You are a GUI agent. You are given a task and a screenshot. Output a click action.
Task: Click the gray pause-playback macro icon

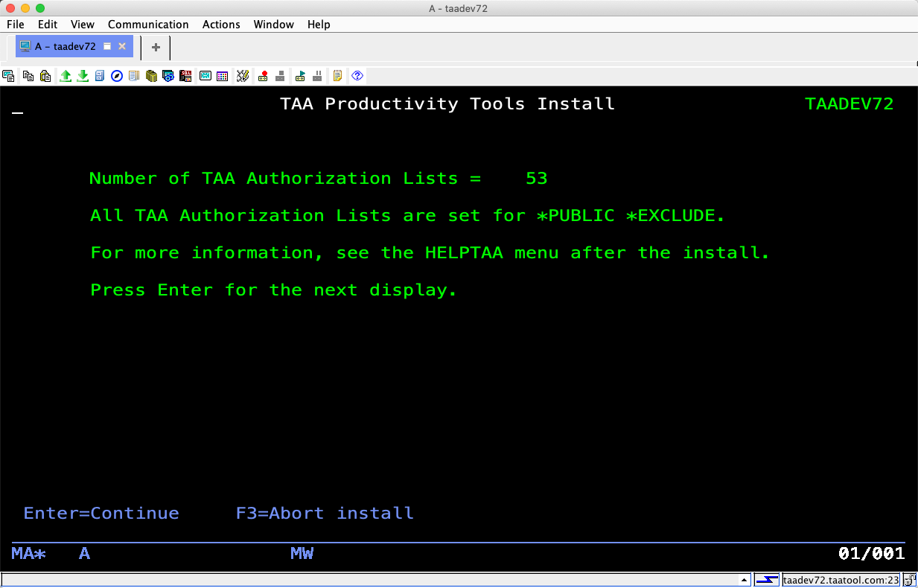pyautogui.click(x=317, y=76)
